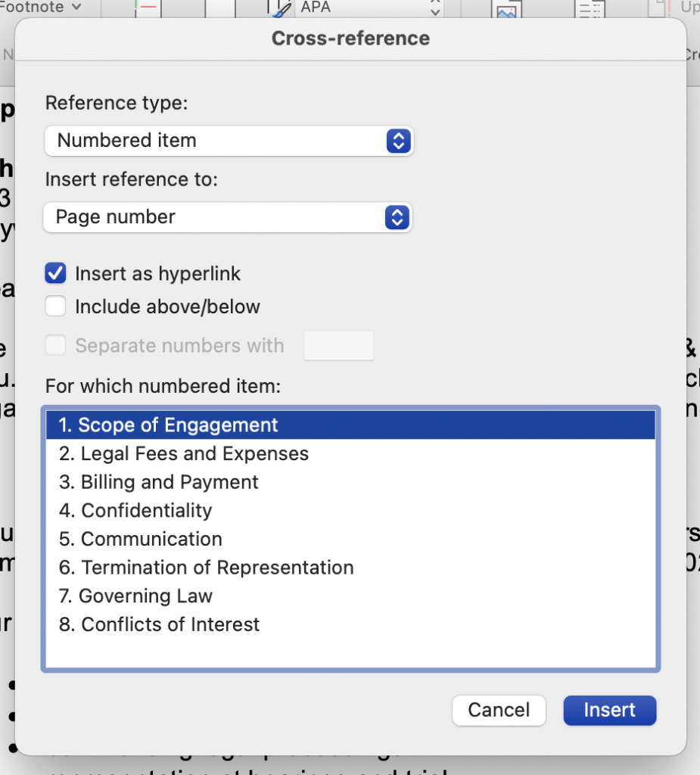Click the Separate numbers with checkbox
Image resolution: width=700 pixels, height=775 pixels.
(x=55, y=344)
